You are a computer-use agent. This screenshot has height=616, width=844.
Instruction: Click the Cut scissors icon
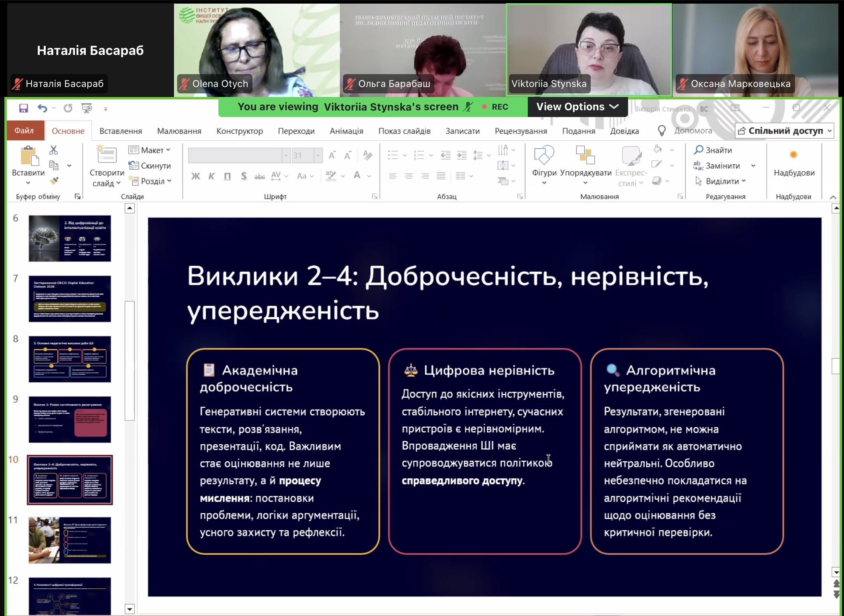point(54,150)
